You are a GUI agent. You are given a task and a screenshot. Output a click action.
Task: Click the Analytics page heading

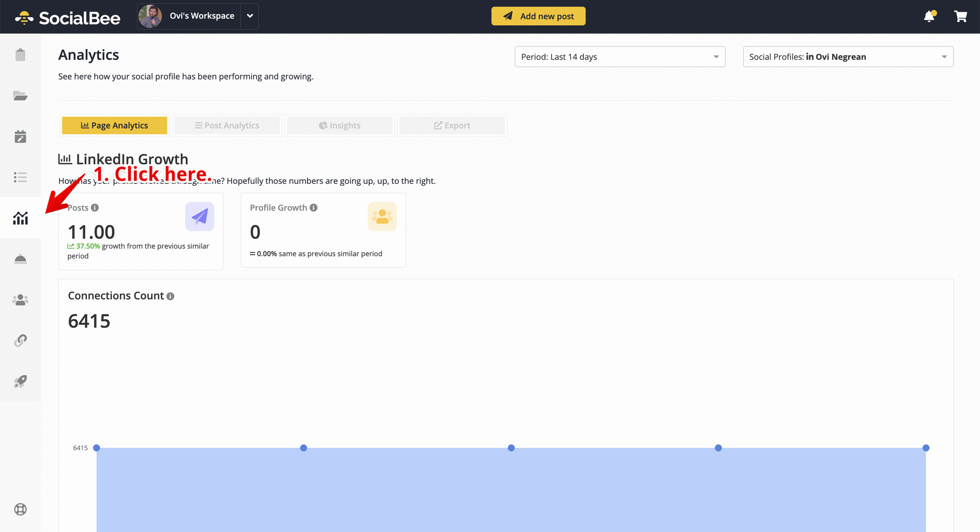pos(89,55)
